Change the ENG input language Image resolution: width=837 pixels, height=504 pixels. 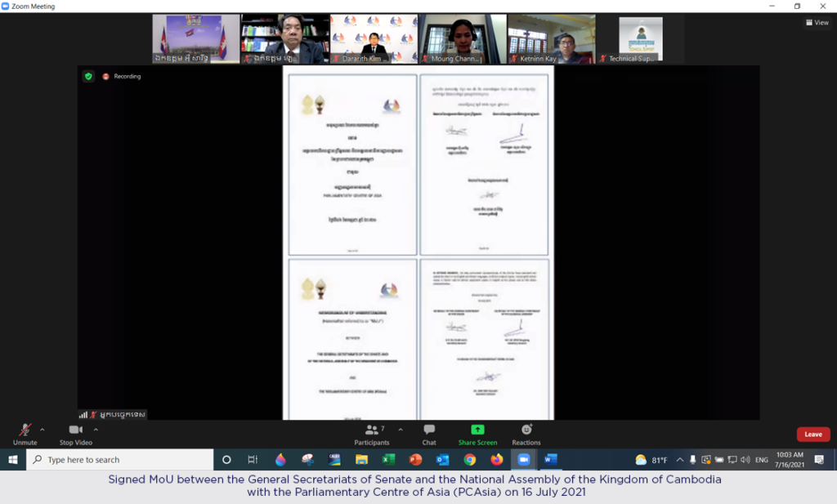[762, 460]
